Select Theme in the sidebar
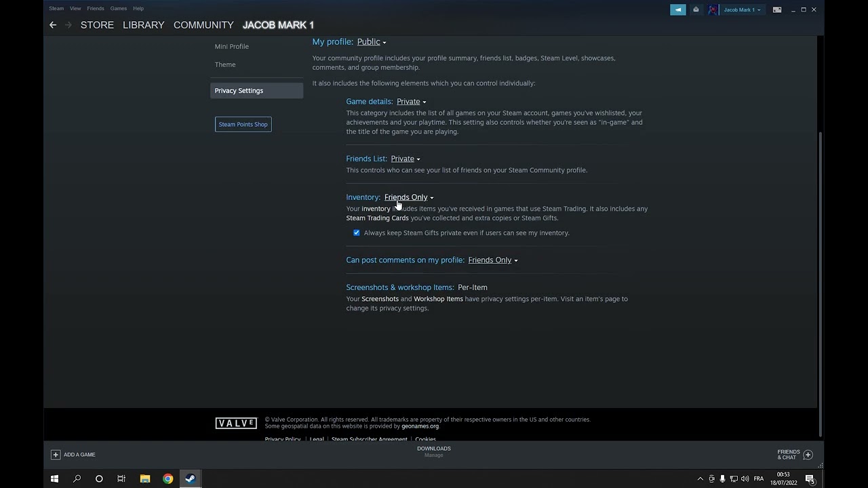Image resolution: width=868 pixels, height=488 pixels. [225, 64]
